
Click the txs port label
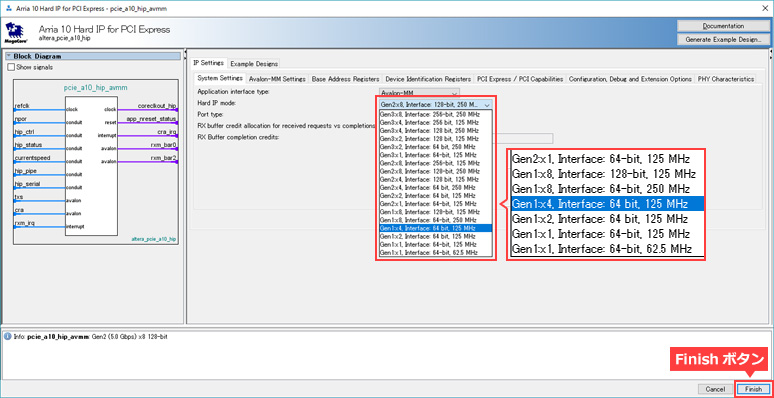pyautogui.click(x=19, y=197)
